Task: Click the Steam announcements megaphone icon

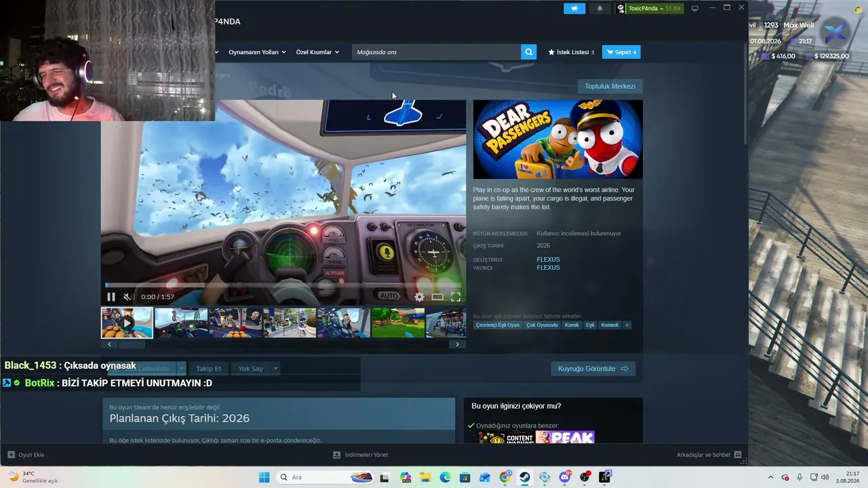Action: point(574,8)
